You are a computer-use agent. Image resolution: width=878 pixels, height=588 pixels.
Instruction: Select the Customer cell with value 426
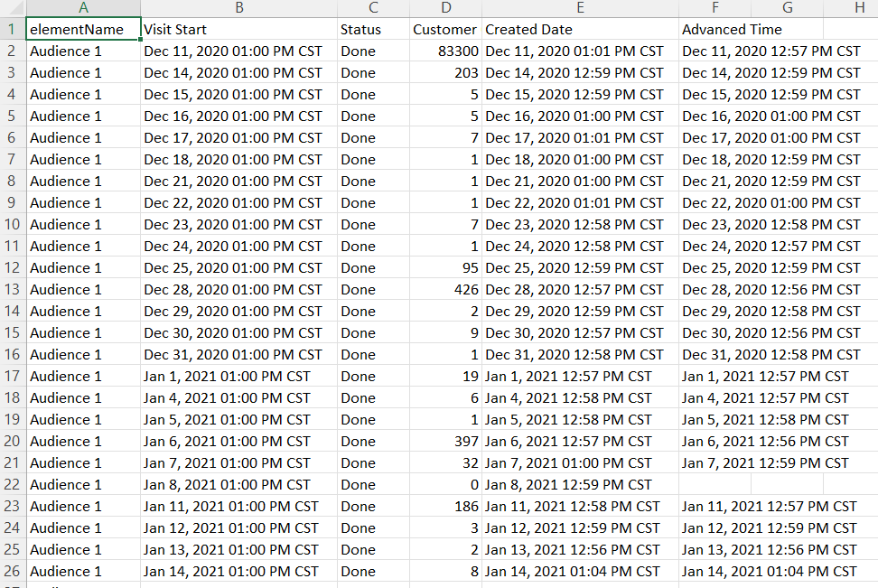pos(445,290)
